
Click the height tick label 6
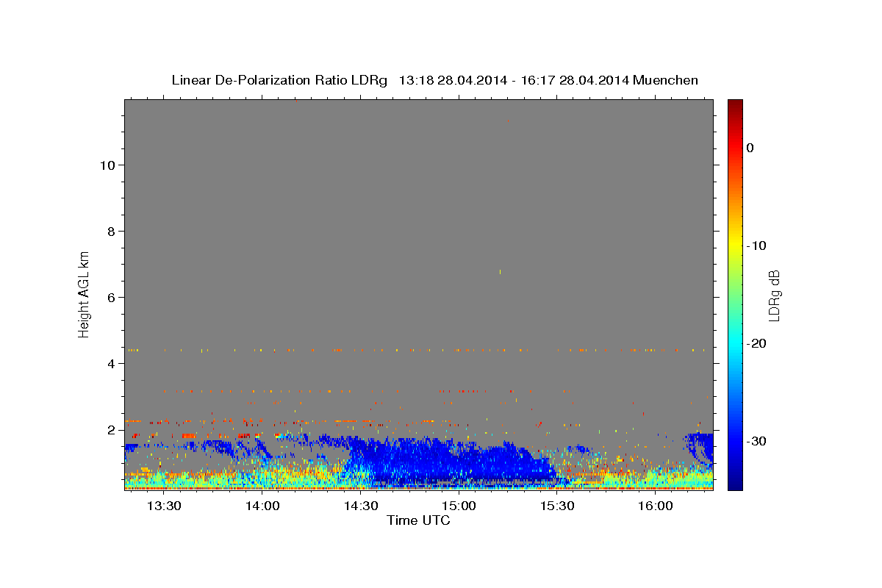point(112,297)
